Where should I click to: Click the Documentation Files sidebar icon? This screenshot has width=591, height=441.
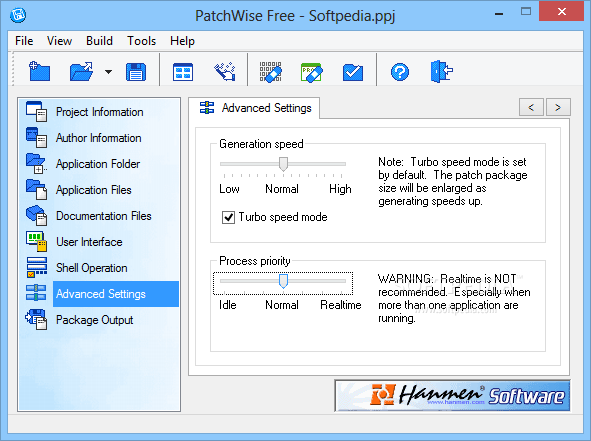36,215
